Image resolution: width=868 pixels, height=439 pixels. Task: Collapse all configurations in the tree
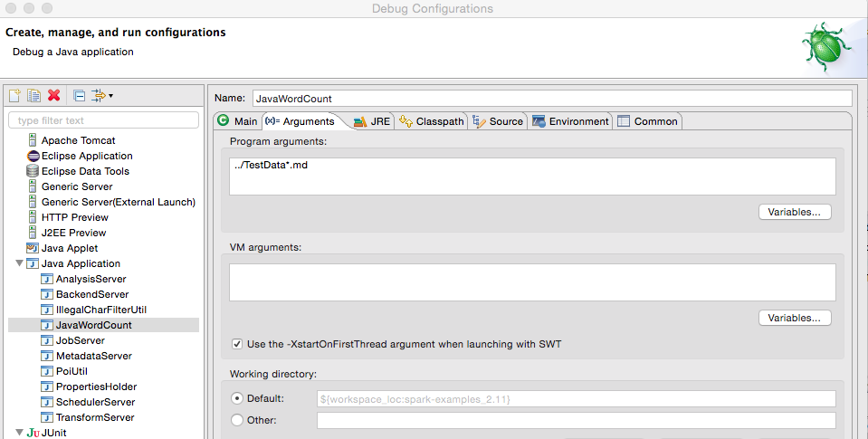[79, 96]
